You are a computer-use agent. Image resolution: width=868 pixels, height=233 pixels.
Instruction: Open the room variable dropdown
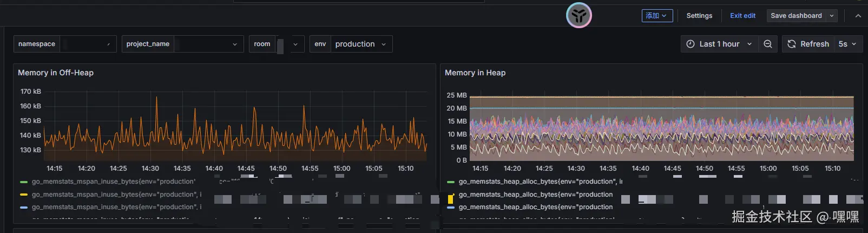(x=295, y=44)
